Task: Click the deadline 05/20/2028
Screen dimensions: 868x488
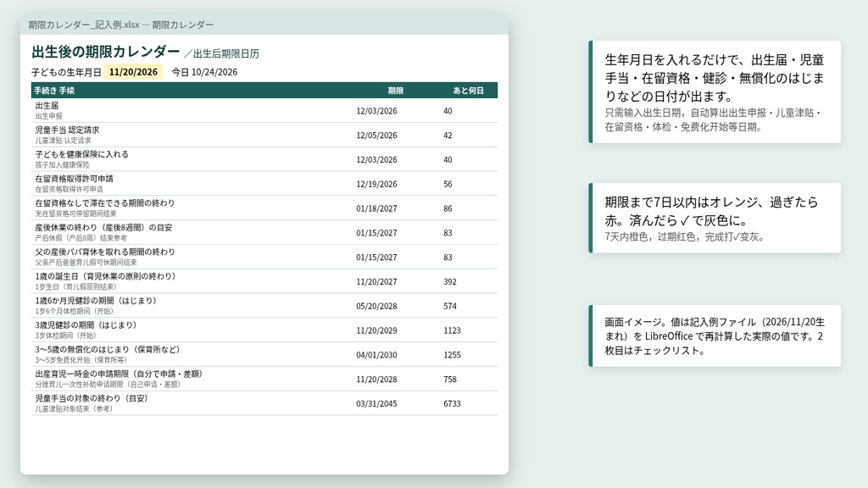Action: pos(376,305)
